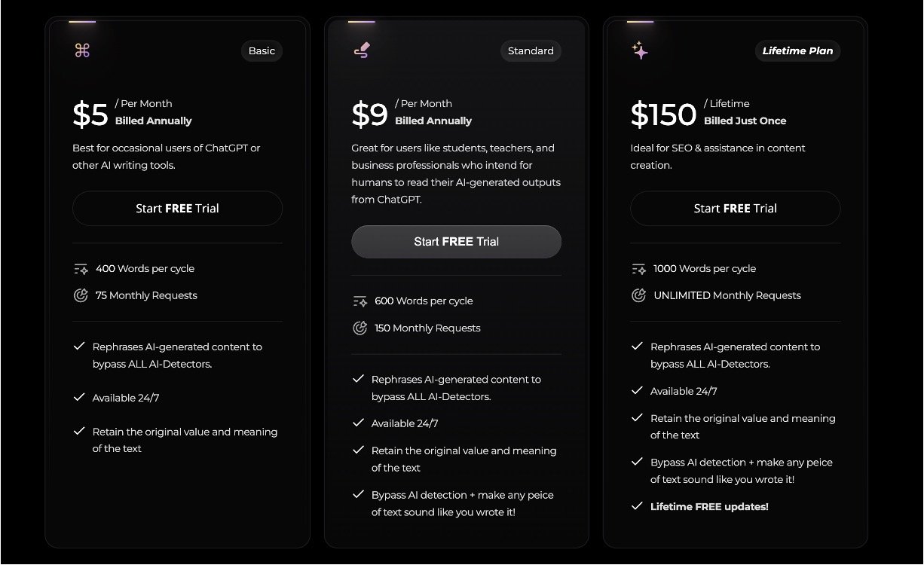Click the Basic plan monthly requests icon
Image resolution: width=924 pixels, height=565 pixels.
click(x=81, y=295)
